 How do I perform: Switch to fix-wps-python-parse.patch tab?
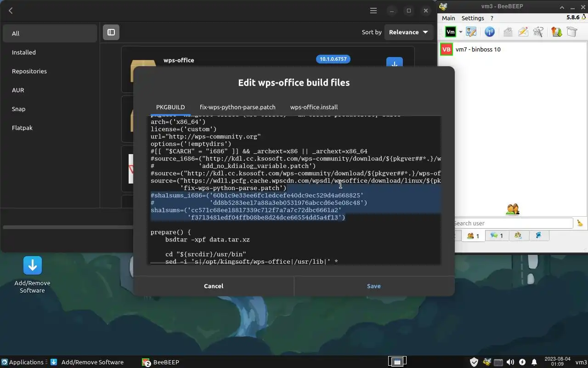click(x=237, y=107)
